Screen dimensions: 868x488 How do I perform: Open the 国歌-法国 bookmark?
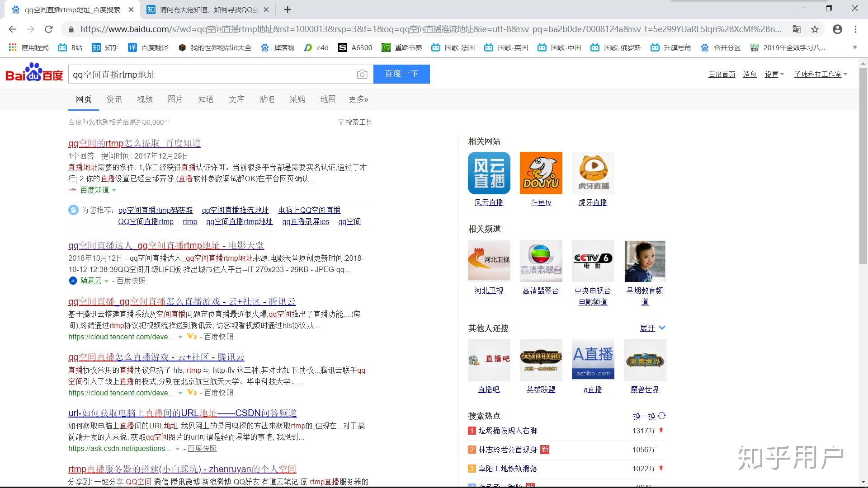click(453, 47)
